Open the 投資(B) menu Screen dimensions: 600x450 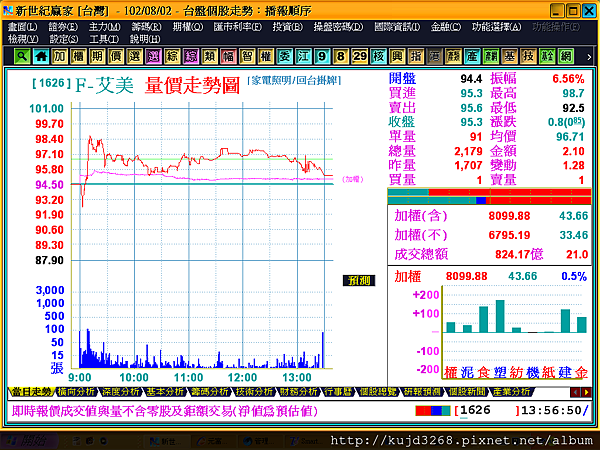pyautogui.click(x=287, y=27)
